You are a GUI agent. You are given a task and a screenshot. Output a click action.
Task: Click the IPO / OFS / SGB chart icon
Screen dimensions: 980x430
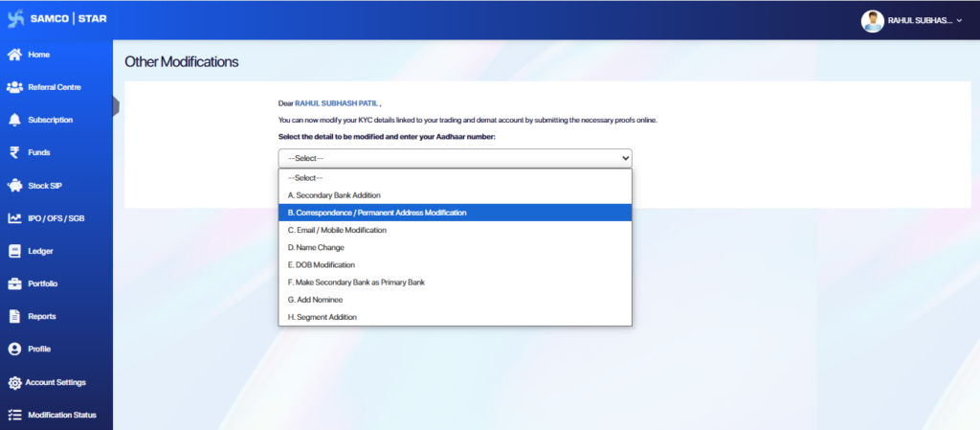[x=14, y=218]
